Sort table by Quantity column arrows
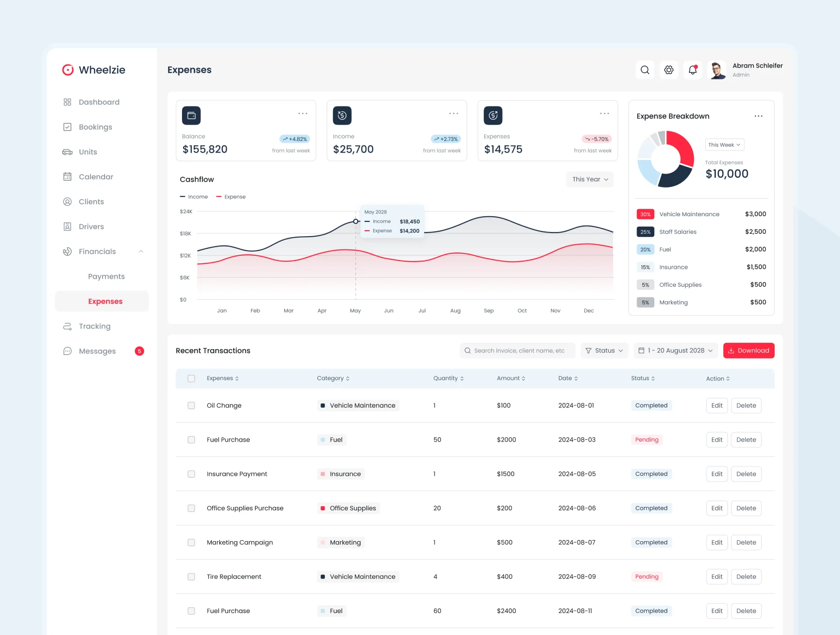This screenshot has width=840, height=635. (x=462, y=379)
